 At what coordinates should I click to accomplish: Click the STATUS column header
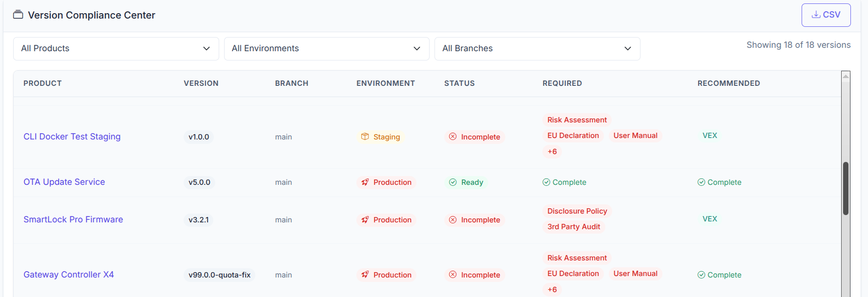click(x=459, y=83)
